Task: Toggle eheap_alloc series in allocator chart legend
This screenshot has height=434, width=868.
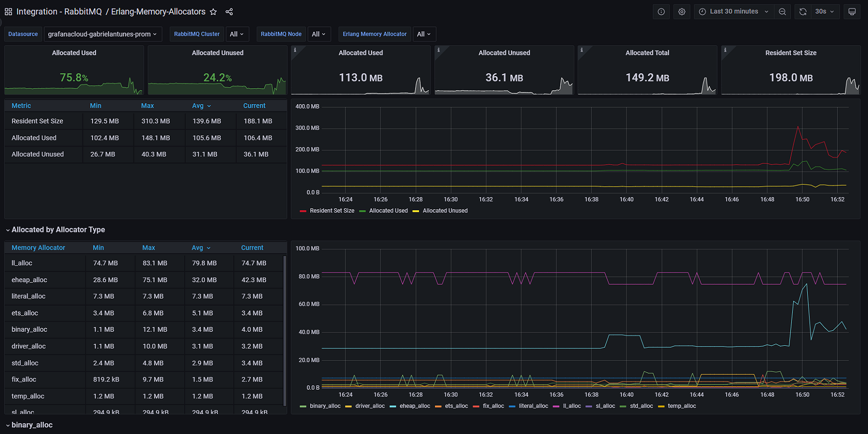Action: click(415, 406)
